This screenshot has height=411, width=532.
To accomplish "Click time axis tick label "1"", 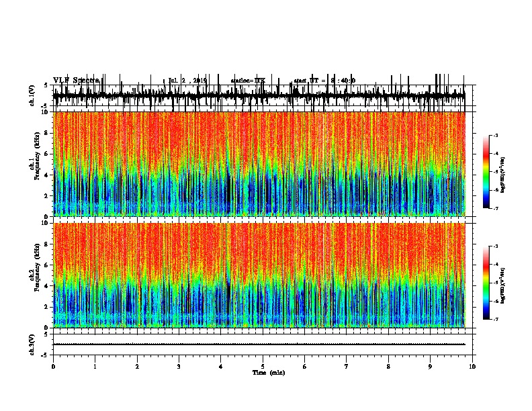I will (95, 367).
